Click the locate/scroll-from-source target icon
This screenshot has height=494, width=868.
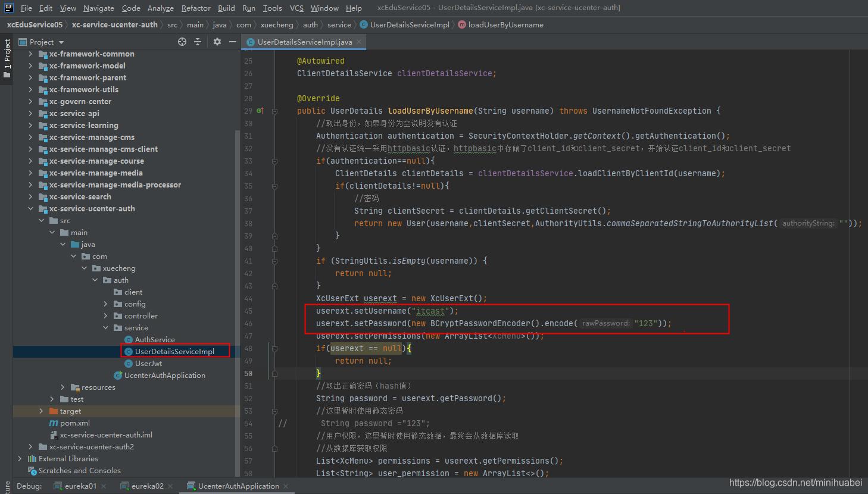tap(182, 42)
